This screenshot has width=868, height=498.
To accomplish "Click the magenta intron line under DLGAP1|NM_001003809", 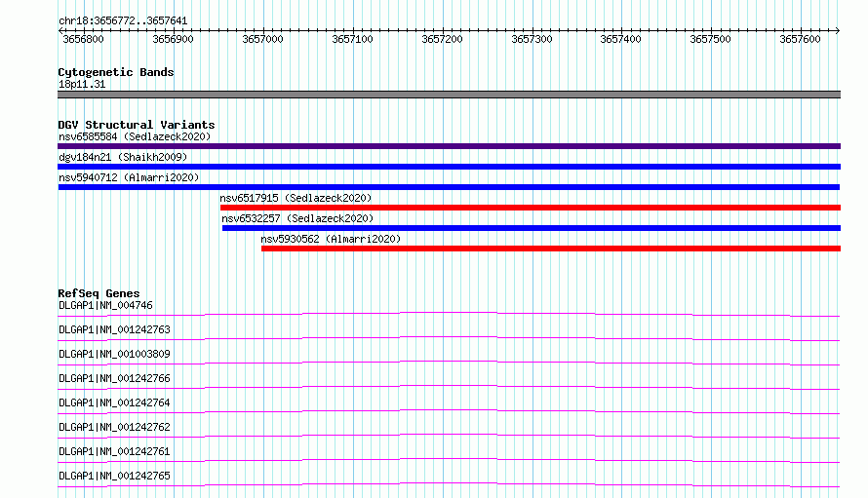I will tap(449, 362).
